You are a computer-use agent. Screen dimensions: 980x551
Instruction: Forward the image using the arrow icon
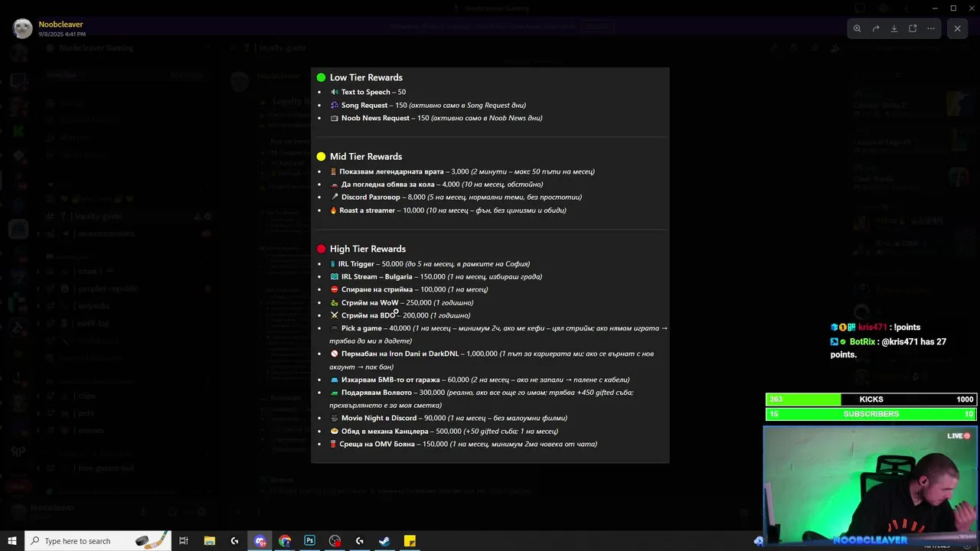pyautogui.click(x=875, y=28)
